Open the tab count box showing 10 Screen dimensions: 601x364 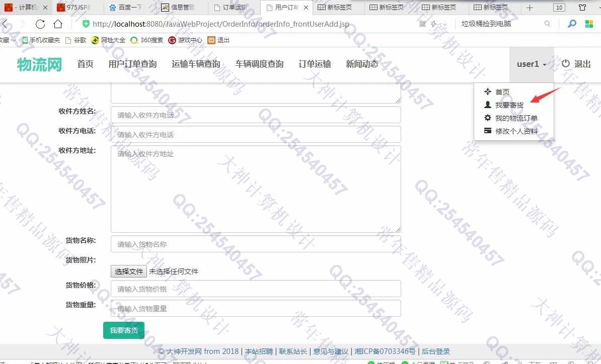coord(559,8)
